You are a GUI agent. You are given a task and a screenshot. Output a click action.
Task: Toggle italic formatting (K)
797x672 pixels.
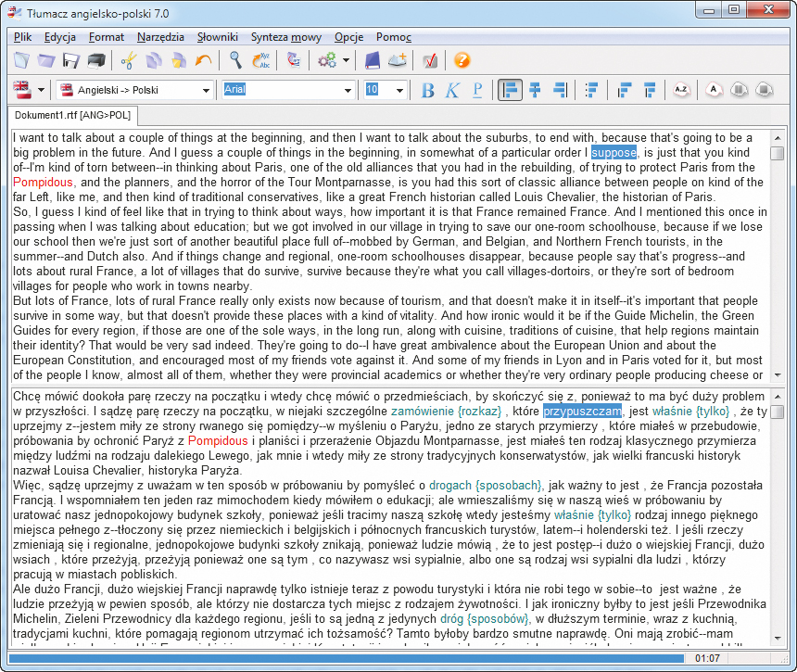coord(452,90)
